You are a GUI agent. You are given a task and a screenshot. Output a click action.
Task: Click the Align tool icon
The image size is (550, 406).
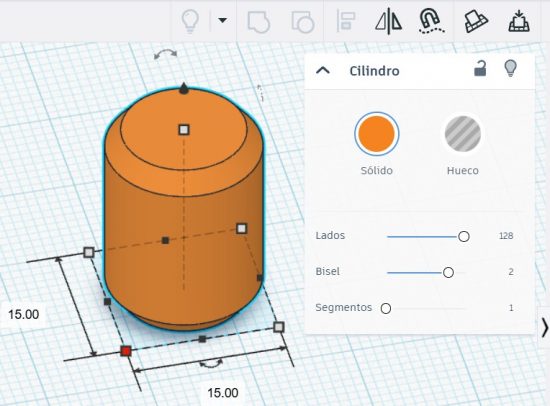coord(346,21)
